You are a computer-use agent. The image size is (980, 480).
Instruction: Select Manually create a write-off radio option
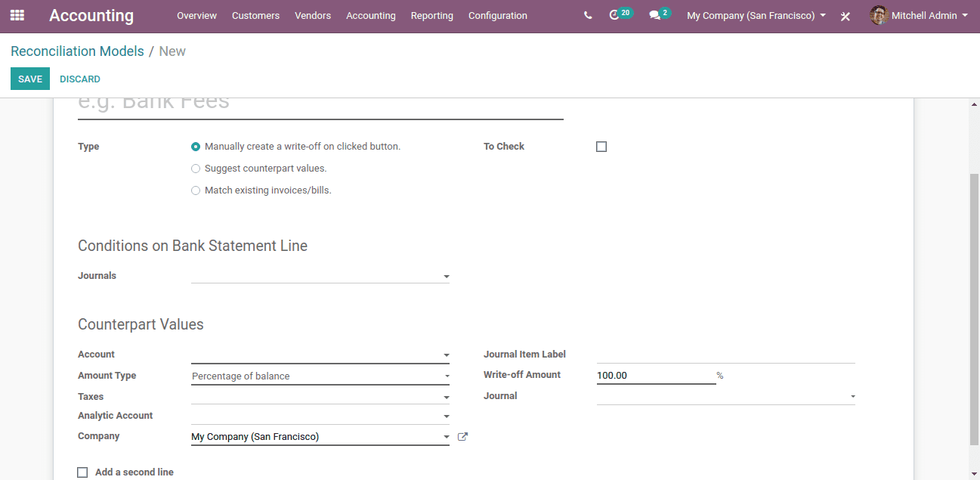click(x=196, y=147)
